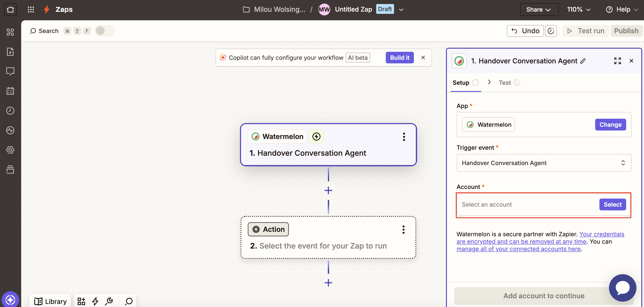Expand the step panel to fullscreen

(617, 61)
